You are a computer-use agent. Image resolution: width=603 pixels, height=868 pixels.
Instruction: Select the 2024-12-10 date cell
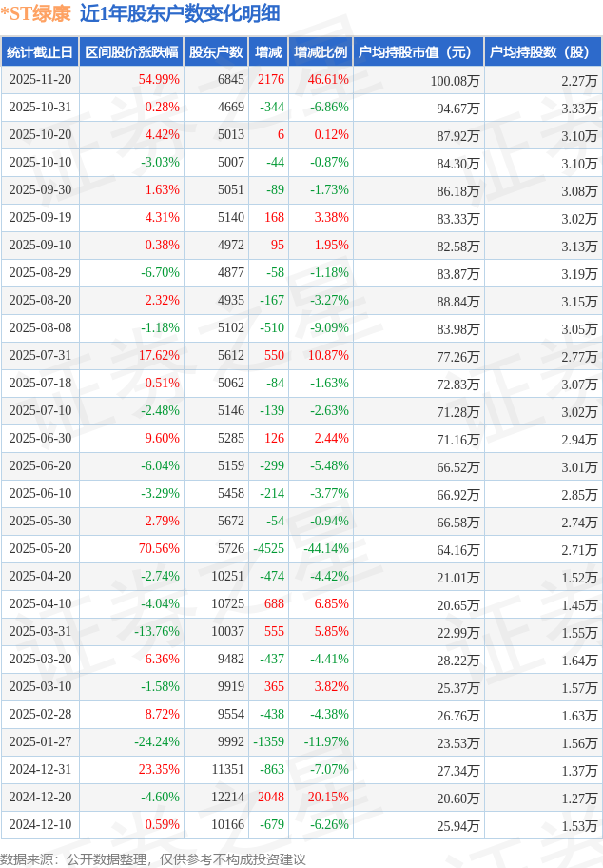point(40,825)
